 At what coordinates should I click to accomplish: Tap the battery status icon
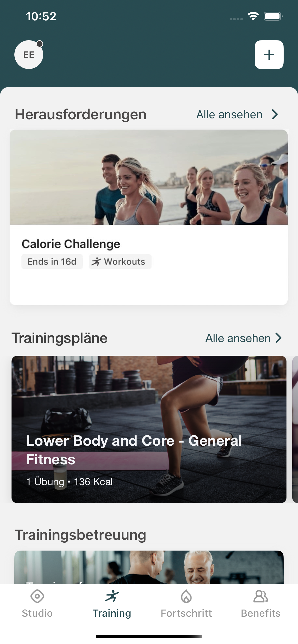(x=273, y=16)
